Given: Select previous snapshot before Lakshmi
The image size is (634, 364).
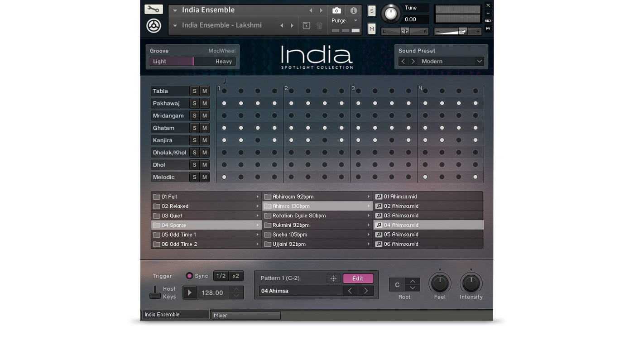Looking at the screenshot, I should [282, 25].
